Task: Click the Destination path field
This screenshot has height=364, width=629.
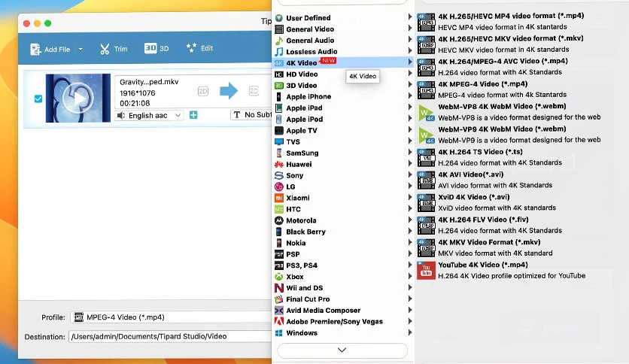Action: pos(170,336)
